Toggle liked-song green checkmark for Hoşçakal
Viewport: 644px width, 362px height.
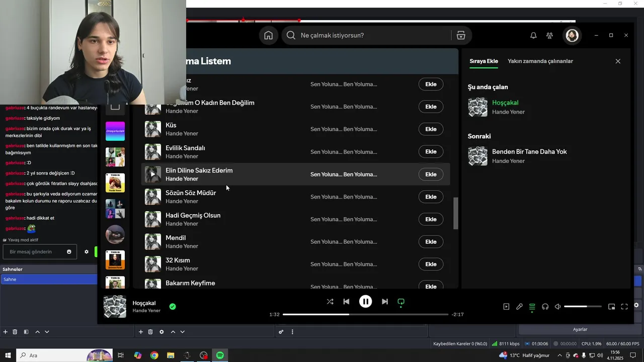click(x=173, y=306)
